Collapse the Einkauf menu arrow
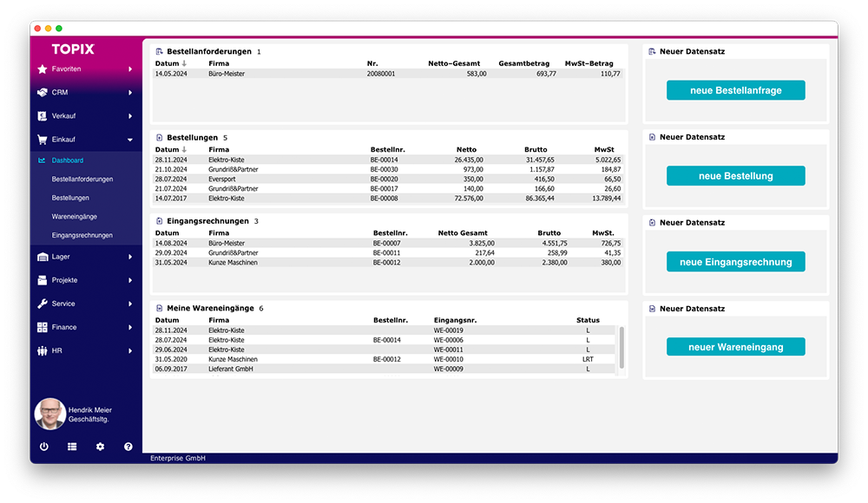Image resolution: width=868 pixels, height=503 pixels. tap(130, 139)
